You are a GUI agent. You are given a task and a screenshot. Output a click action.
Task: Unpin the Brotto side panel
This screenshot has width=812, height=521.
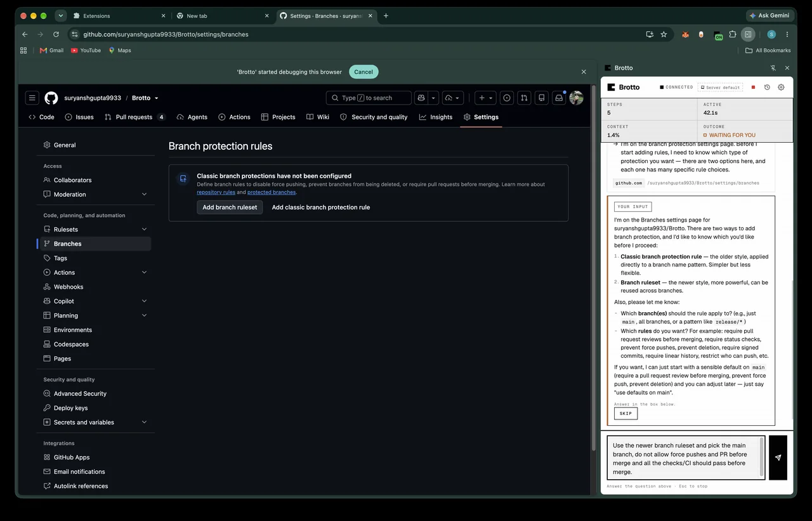(773, 68)
